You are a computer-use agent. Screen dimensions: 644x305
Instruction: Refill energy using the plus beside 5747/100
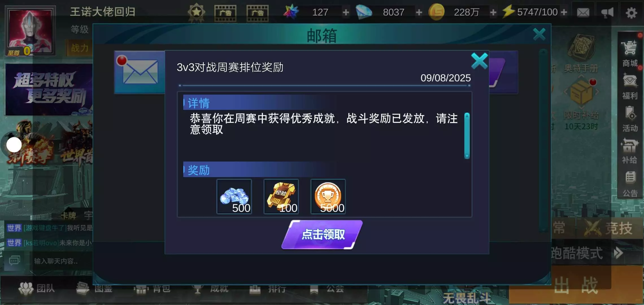(564, 12)
